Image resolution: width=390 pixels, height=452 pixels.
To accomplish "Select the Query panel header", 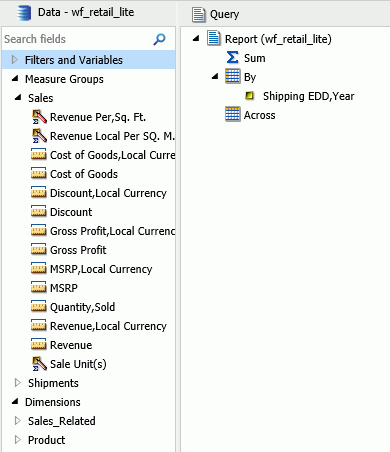I will (224, 14).
